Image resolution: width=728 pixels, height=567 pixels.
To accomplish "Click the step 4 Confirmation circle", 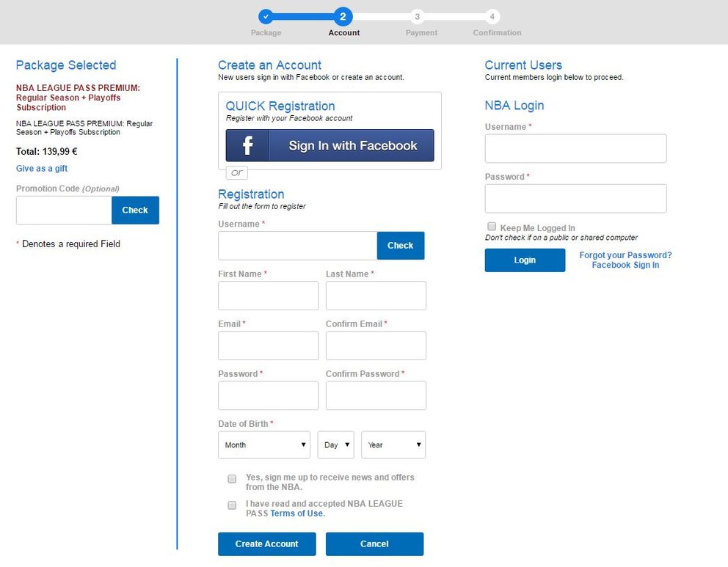I will [492, 17].
